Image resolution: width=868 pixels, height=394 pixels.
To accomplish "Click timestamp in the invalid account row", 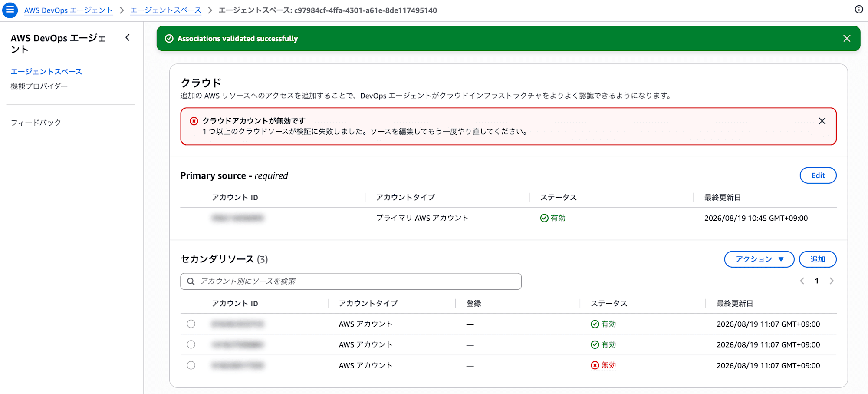I will [768, 365].
